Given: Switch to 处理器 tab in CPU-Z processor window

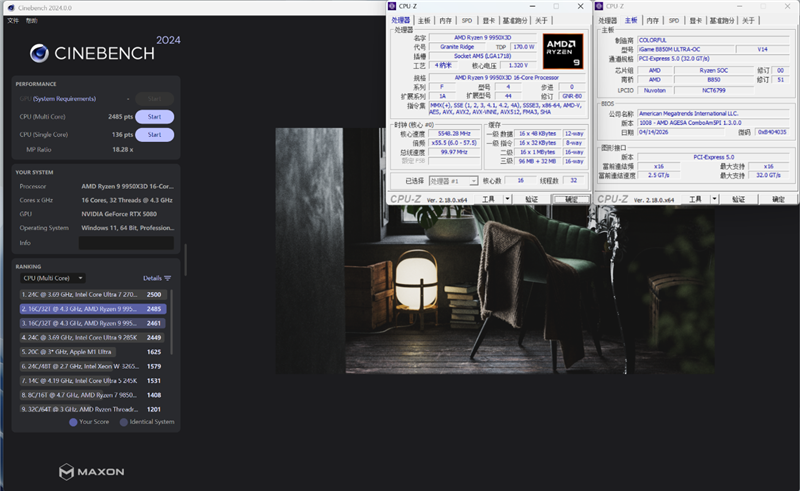Looking at the screenshot, I should (x=401, y=20).
